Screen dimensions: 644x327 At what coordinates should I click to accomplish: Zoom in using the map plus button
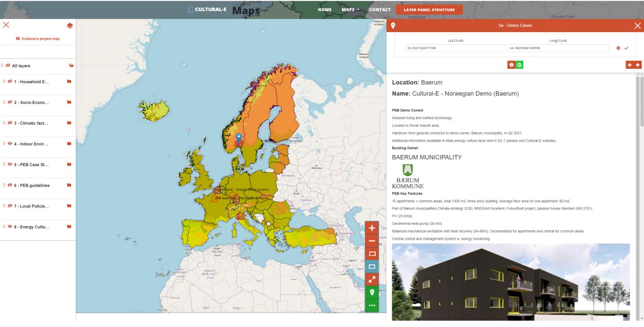coord(372,228)
